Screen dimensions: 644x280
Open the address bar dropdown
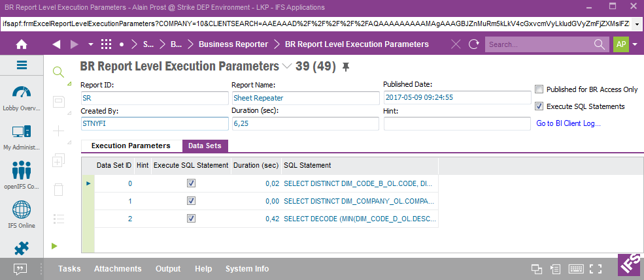click(637, 23)
